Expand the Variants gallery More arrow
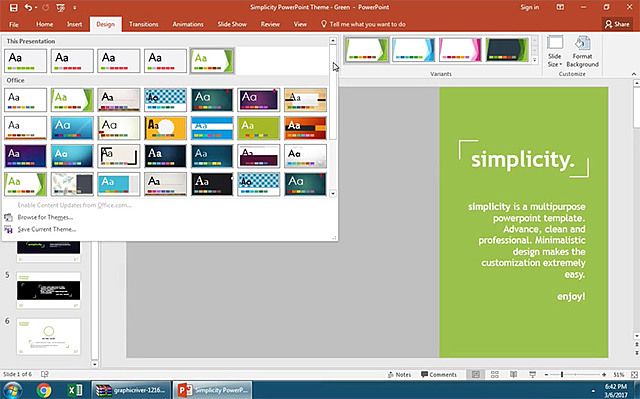Viewport: 640px width, 399px height. click(x=534, y=60)
